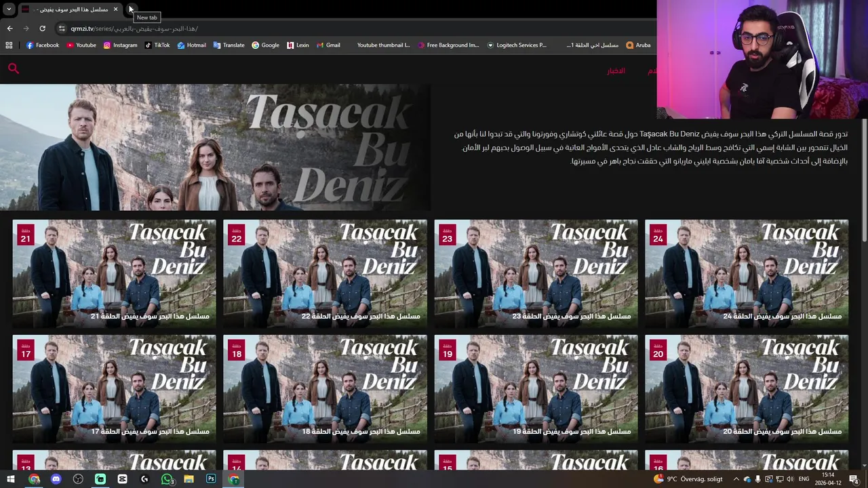
Task: Open the weather widget in taskbar
Action: tap(688, 479)
